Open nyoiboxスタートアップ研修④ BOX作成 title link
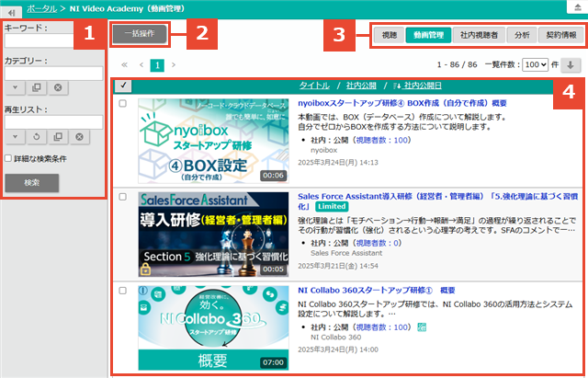The width and height of the screenshot is (588, 378). click(x=402, y=103)
